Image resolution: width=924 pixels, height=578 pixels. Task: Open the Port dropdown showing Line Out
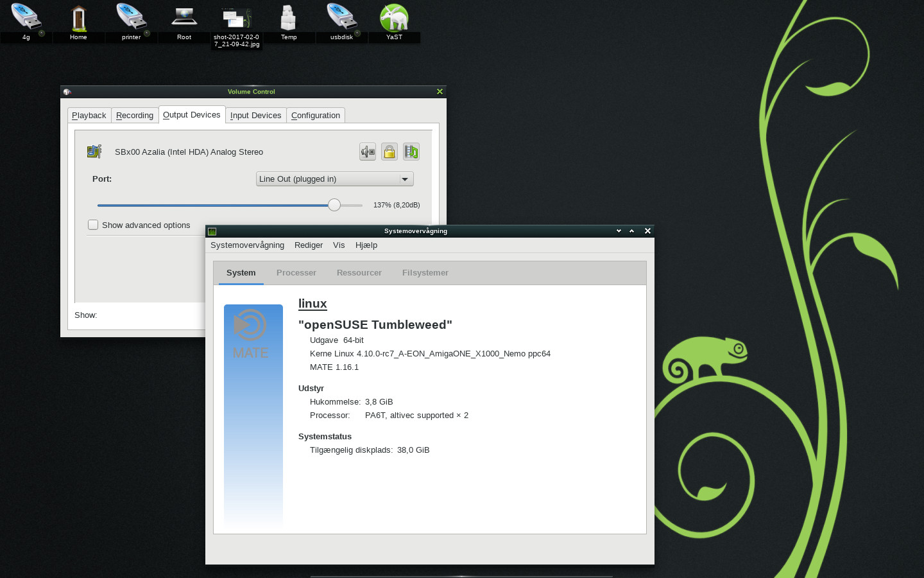point(334,179)
